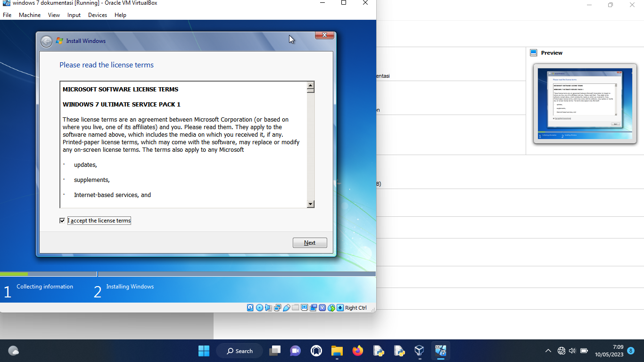Click 'WINDOWS 7 ULTIMATE SERVICE PACK 1' text
The width and height of the screenshot is (644, 362).
tap(122, 104)
